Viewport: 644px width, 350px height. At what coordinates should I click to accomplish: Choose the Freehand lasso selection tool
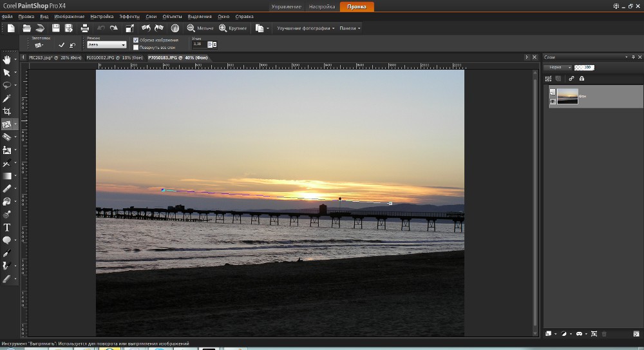[7, 85]
